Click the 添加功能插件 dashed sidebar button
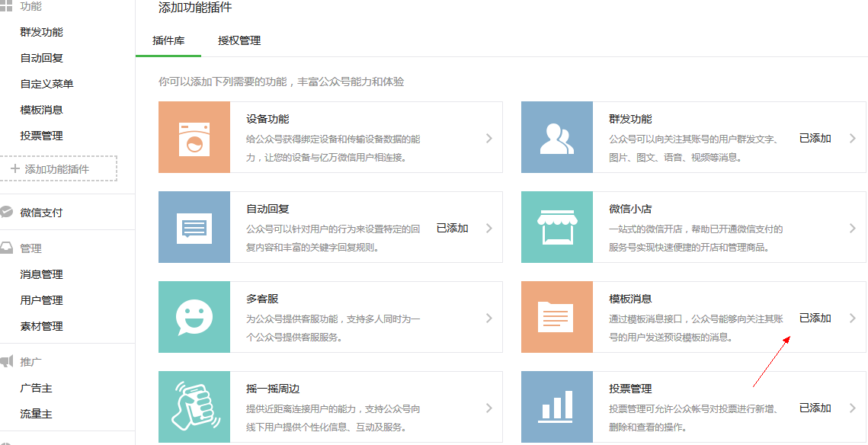Image resolution: width=868 pixels, height=445 pixels. coord(58,169)
